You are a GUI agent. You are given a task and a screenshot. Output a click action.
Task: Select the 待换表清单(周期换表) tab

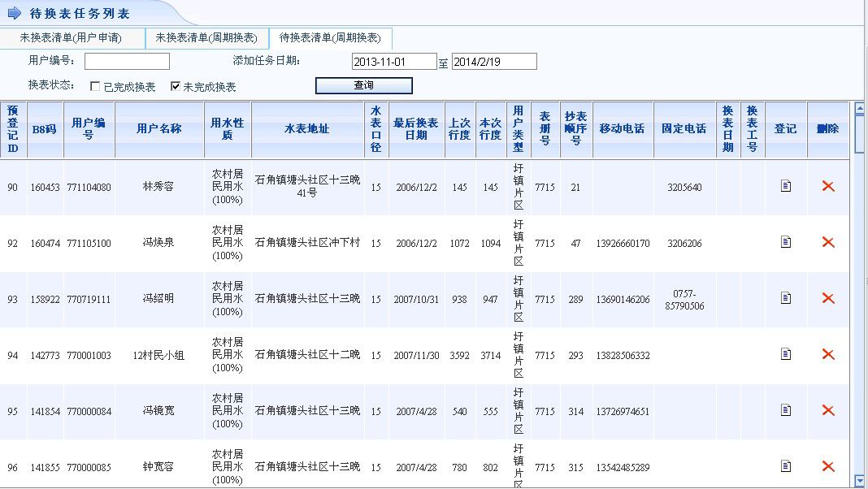[x=330, y=38]
